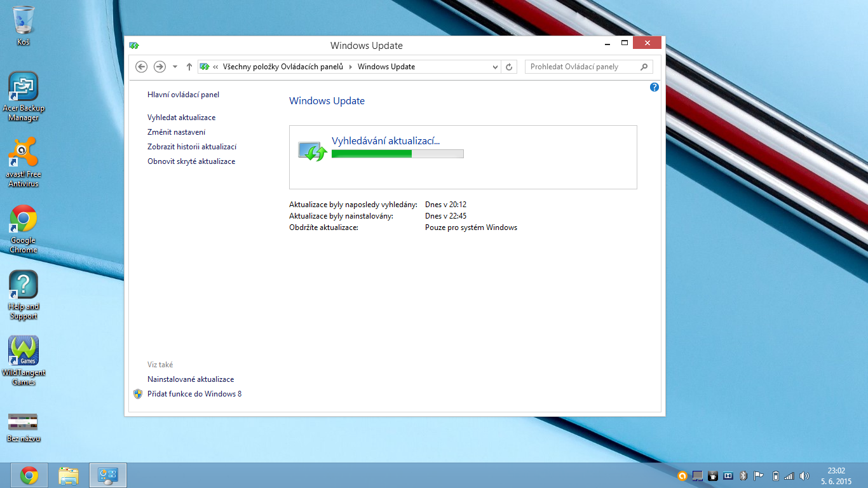868x488 pixels.
Task: Go up one level with Up arrow
Action: point(189,67)
